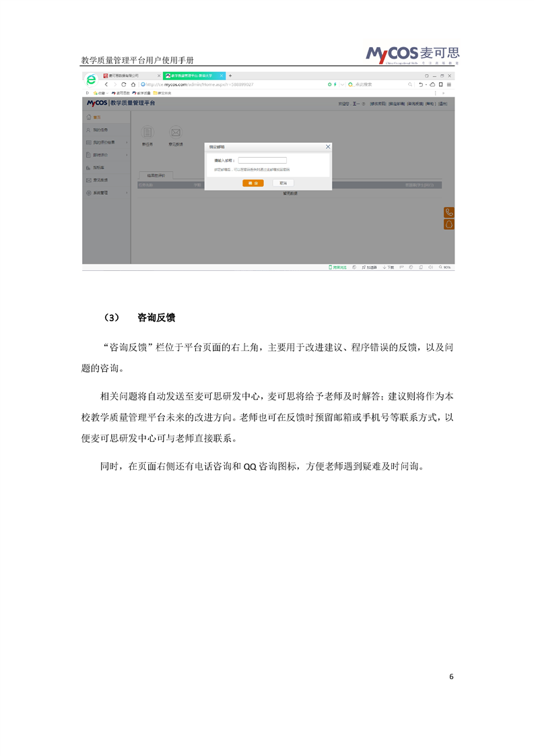The image size is (534, 756).
Task: Open the address bar dropdown arrow
Action: (342, 84)
